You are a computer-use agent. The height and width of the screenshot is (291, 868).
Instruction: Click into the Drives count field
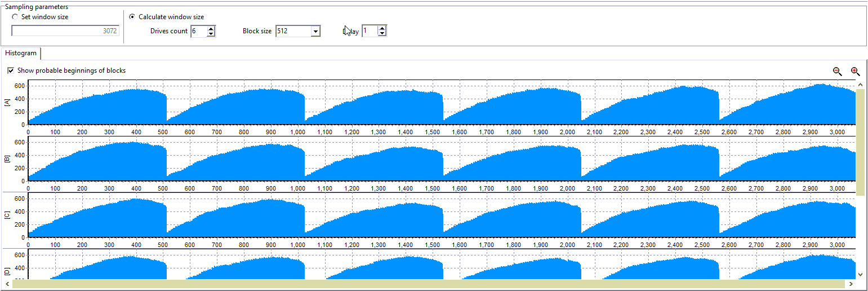(x=198, y=31)
